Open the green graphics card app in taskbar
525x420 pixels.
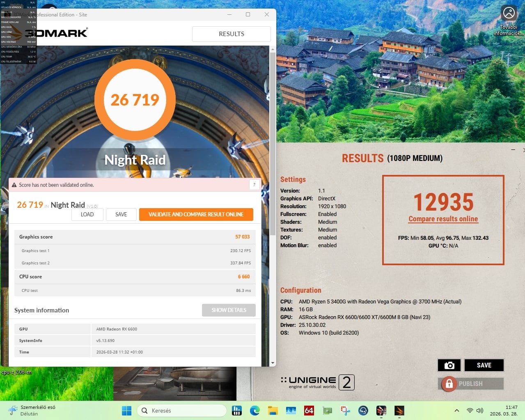point(327,411)
